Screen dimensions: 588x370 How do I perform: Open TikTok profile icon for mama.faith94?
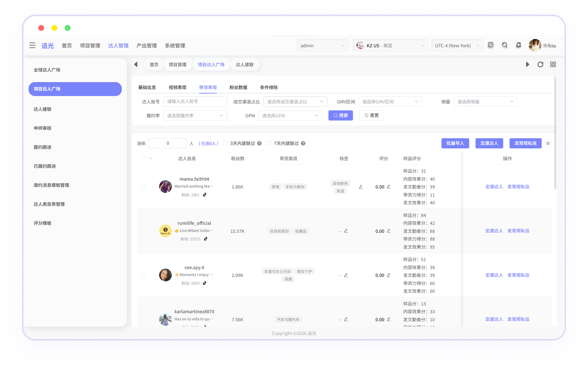pyautogui.click(x=205, y=195)
